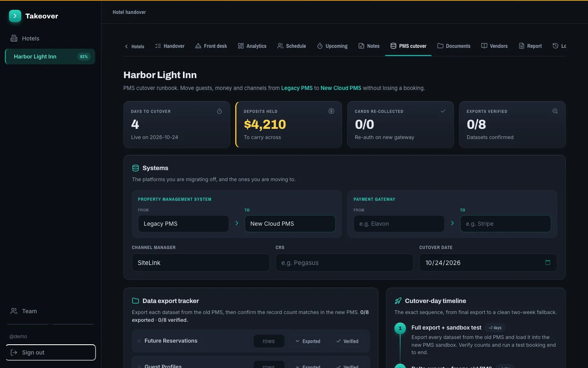Click the 'New Cloud PMS' link in description
The image size is (588, 368).
click(341, 88)
